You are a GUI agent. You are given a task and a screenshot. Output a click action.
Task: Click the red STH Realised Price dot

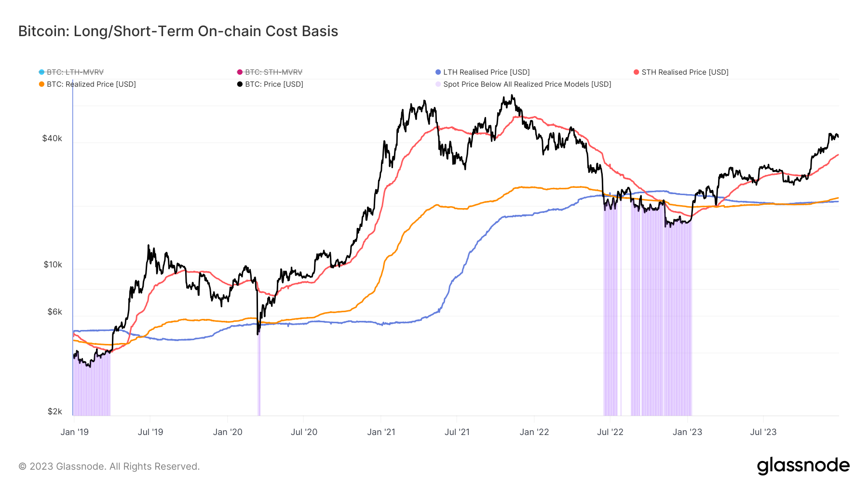click(x=637, y=72)
